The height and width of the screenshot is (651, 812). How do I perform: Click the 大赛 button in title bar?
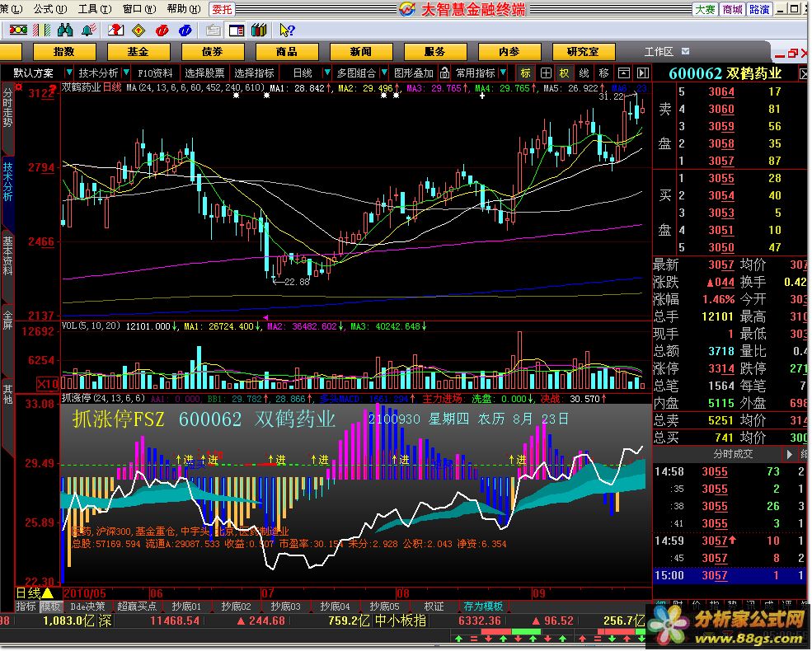705,9
